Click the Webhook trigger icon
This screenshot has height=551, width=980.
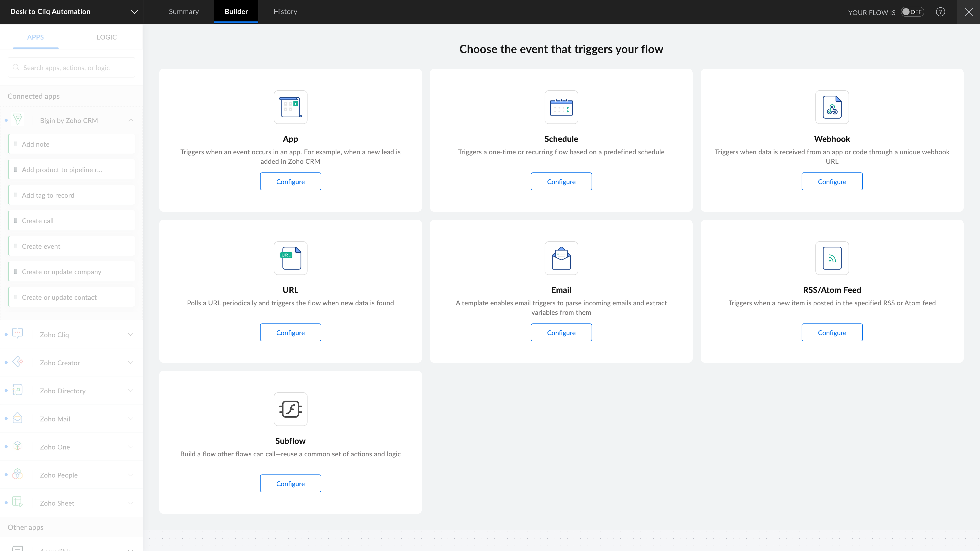click(832, 107)
